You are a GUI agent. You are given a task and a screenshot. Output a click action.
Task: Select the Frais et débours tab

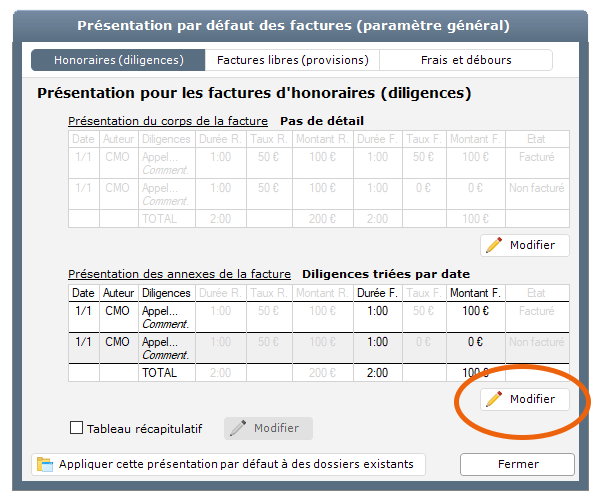tap(465, 60)
